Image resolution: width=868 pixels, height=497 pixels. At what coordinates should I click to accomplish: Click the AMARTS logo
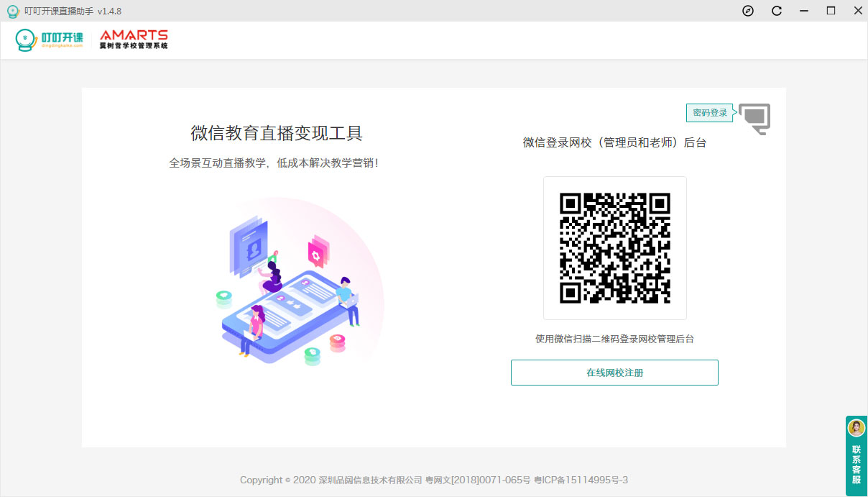pyautogui.click(x=134, y=40)
